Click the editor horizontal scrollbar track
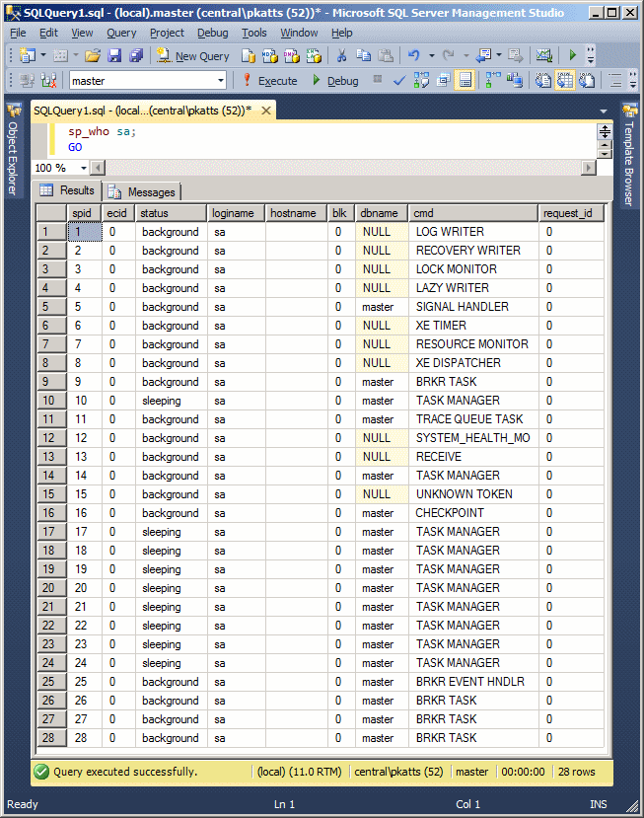 [x=343, y=168]
